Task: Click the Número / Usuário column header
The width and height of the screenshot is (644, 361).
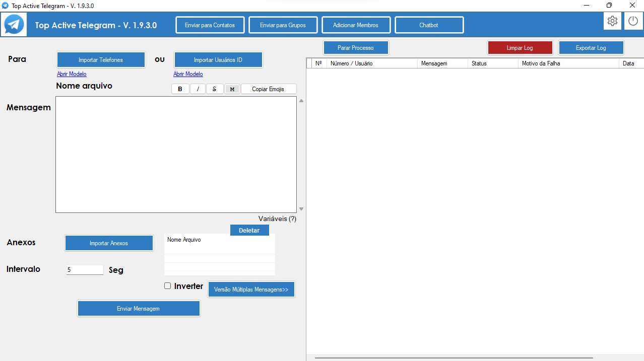Action: coord(372,63)
